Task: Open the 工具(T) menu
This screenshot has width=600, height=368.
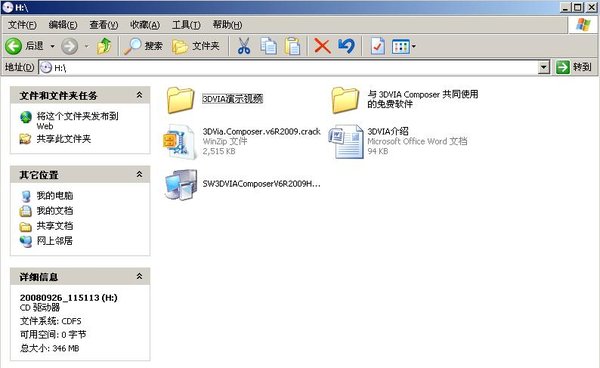Action: (x=186, y=25)
